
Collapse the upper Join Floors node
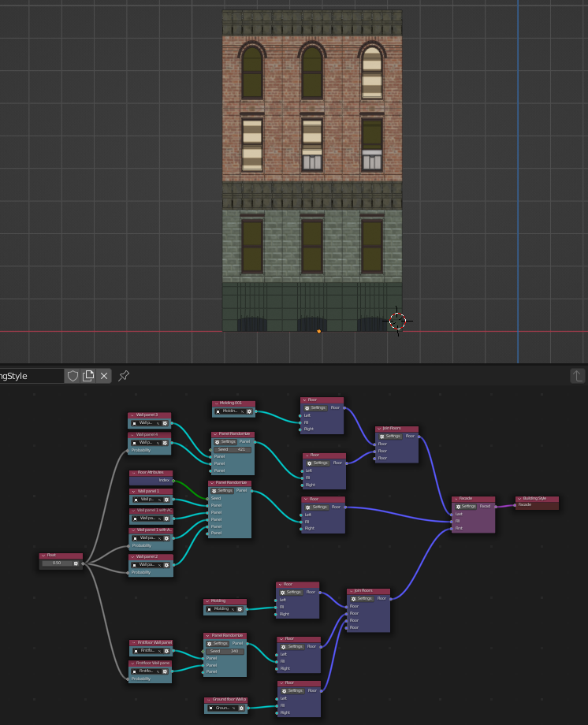click(379, 429)
